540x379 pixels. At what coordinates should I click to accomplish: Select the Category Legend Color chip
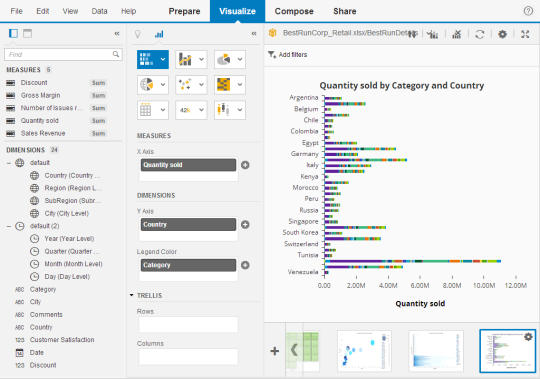coord(188,265)
